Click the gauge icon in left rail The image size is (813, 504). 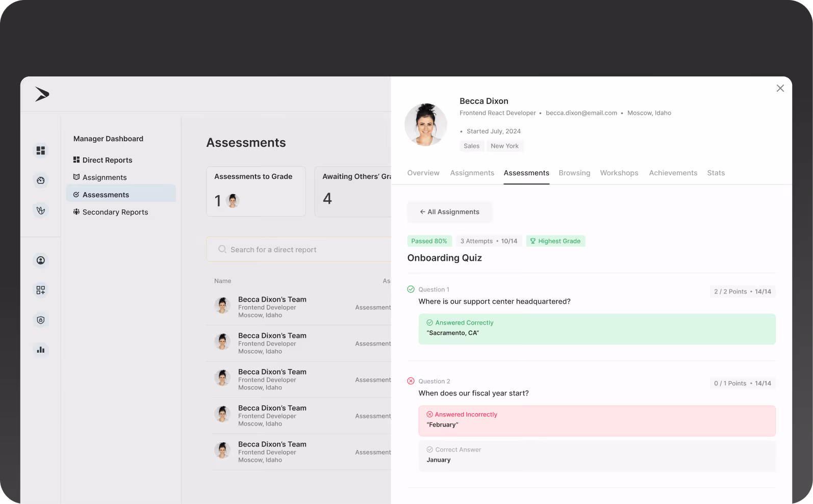(41, 180)
